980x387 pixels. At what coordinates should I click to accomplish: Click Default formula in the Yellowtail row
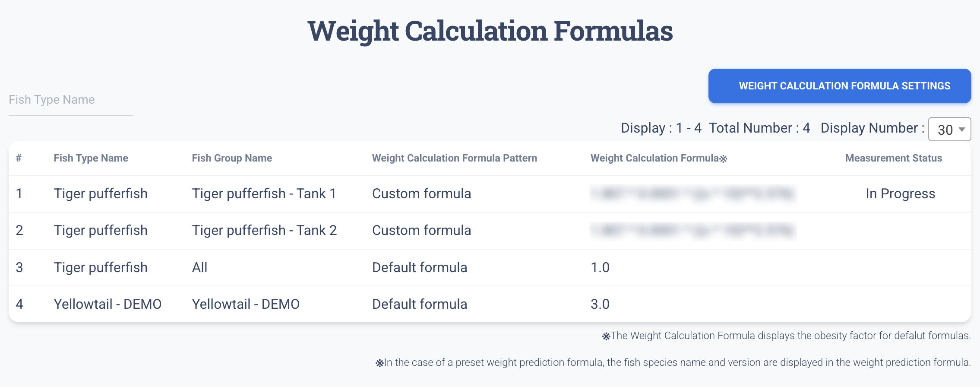tap(420, 304)
